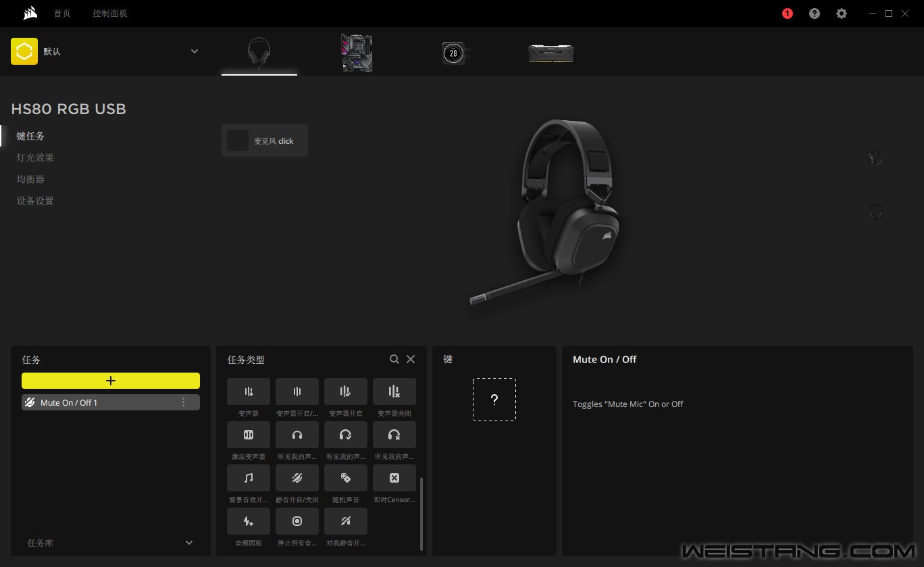Select the Mute On / Off 1 task
The width and height of the screenshot is (924, 567).
click(x=111, y=402)
